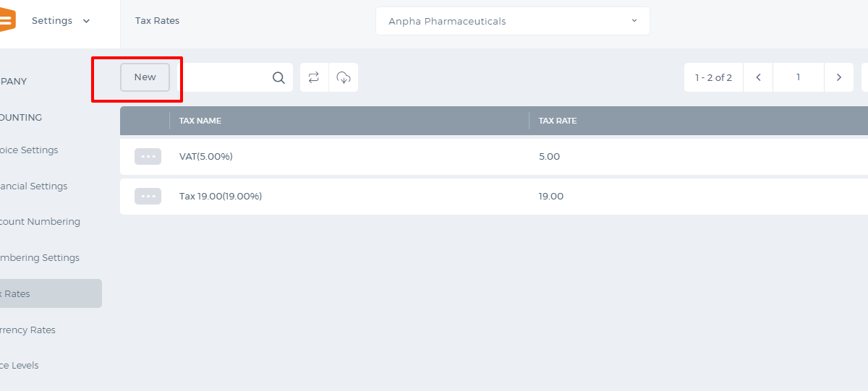This screenshot has width=868, height=391.
Task: Go to previous page arrow
Action: [x=758, y=77]
